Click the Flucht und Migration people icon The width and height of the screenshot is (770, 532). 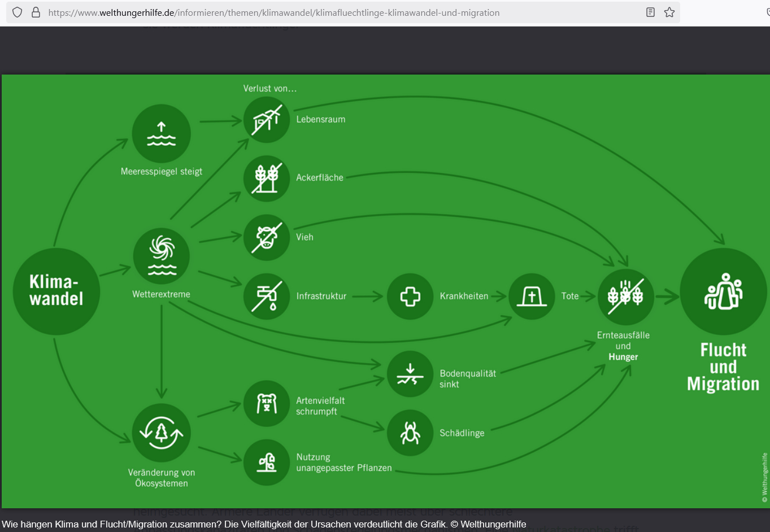[723, 291]
